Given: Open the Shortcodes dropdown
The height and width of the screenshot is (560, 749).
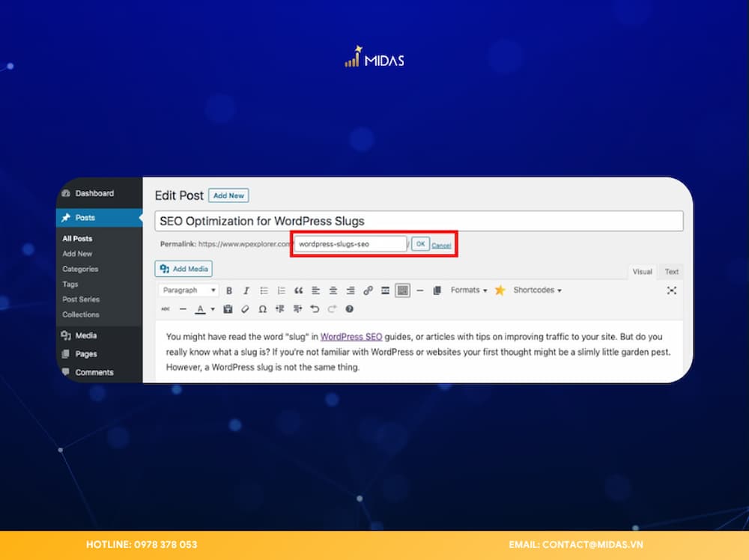Looking at the screenshot, I should [537, 290].
